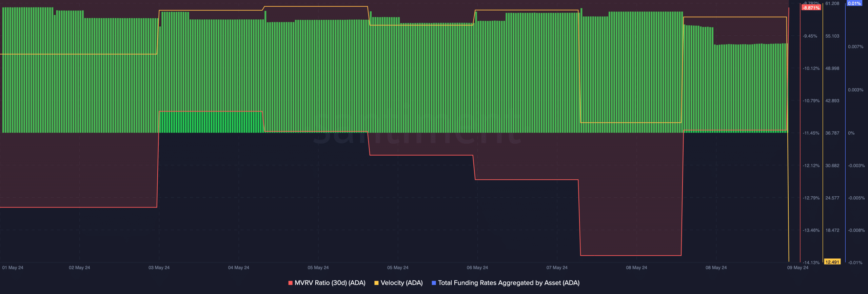Click the 55.103 velocity axis value
Viewport: 868px width, 294px height.
tap(832, 36)
